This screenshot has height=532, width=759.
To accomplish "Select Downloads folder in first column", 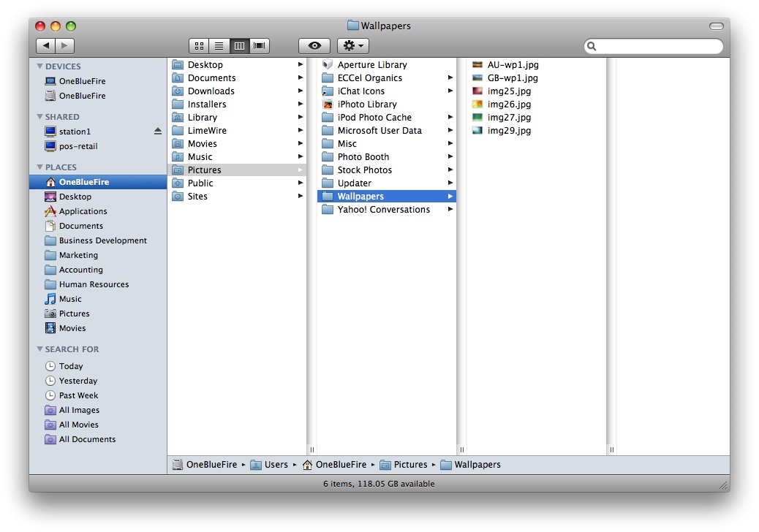I will [x=237, y=91].
